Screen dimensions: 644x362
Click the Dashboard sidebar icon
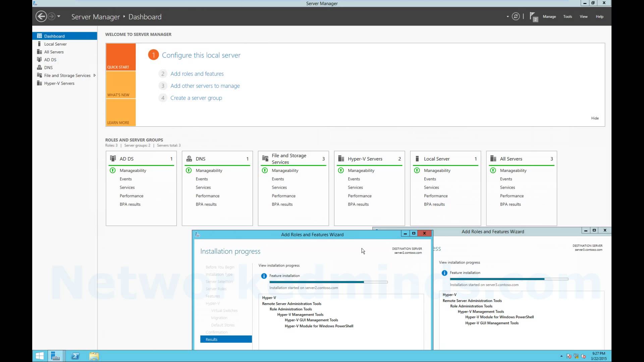[x=39, y=36]
